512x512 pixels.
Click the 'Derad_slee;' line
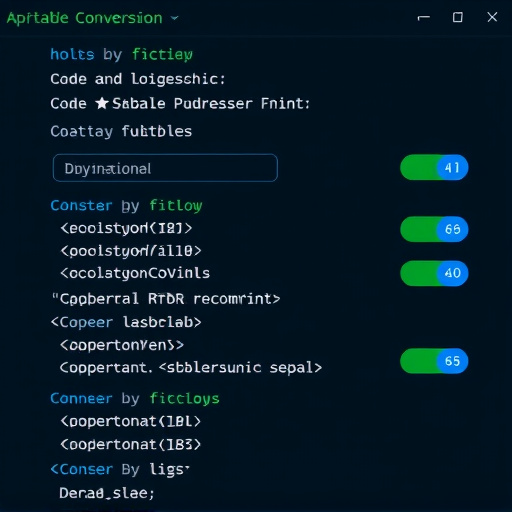pyautogui.click(x=107, y=493)
